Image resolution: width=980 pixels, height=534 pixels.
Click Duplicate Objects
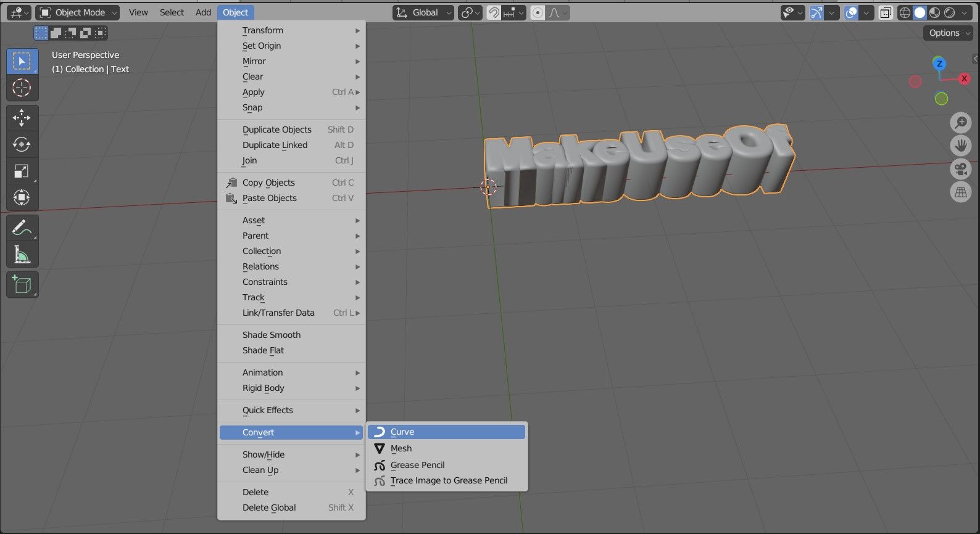pyautogui.click(x=291, y=129)
